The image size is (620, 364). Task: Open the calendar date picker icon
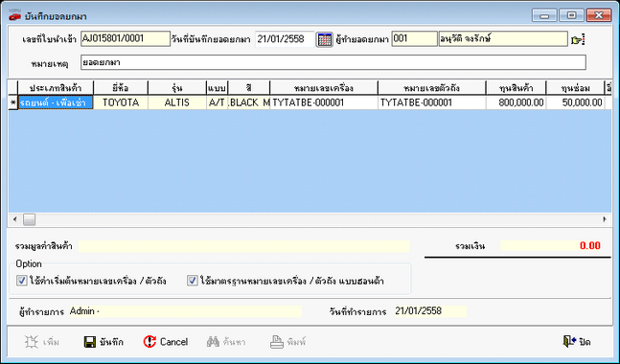pyautogui.click(x=325, y=39)
